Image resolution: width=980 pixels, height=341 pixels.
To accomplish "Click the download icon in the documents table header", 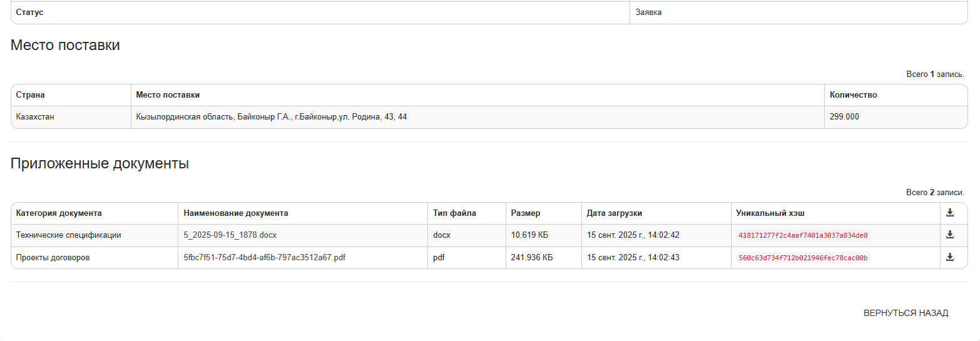I will pos(950,213).
